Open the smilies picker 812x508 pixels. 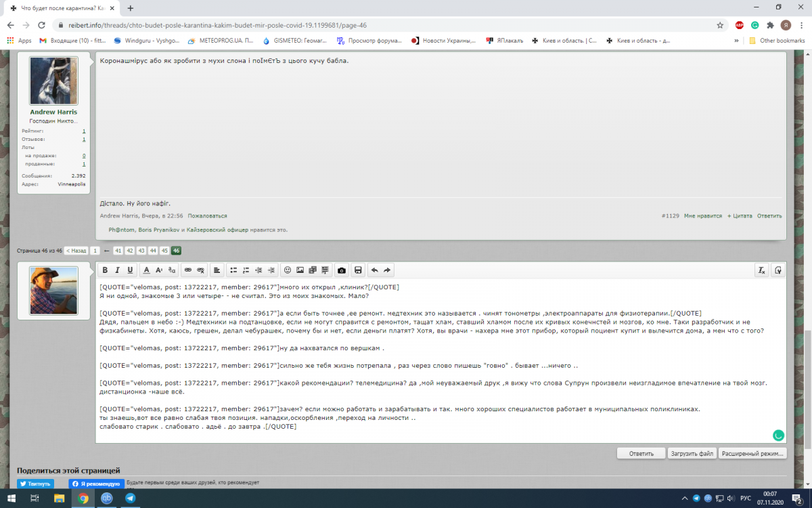(x=288, y=270)
